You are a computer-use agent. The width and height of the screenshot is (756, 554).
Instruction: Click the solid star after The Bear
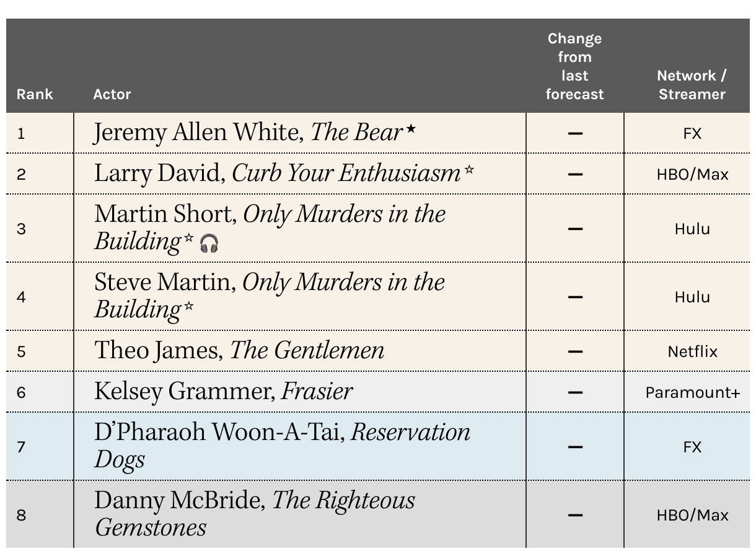click(411, 130)
